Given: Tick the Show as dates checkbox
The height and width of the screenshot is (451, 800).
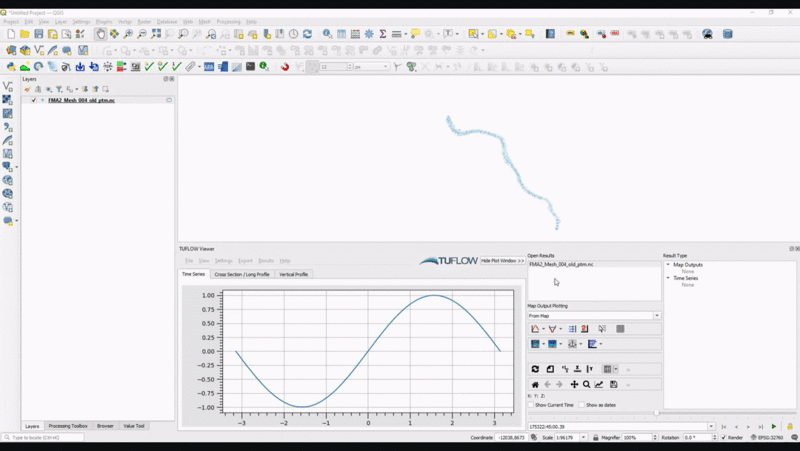Looking at the screenshot, I should 582,405.
